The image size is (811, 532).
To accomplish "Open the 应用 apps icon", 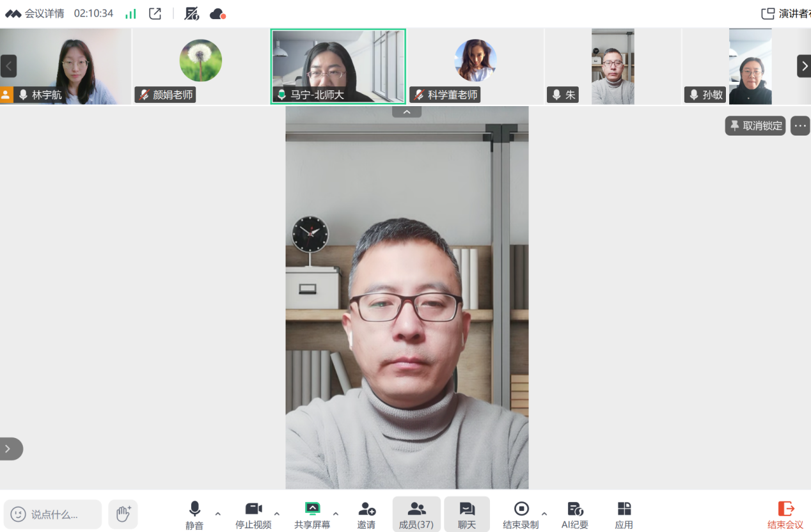I will [x=624, y=515].
